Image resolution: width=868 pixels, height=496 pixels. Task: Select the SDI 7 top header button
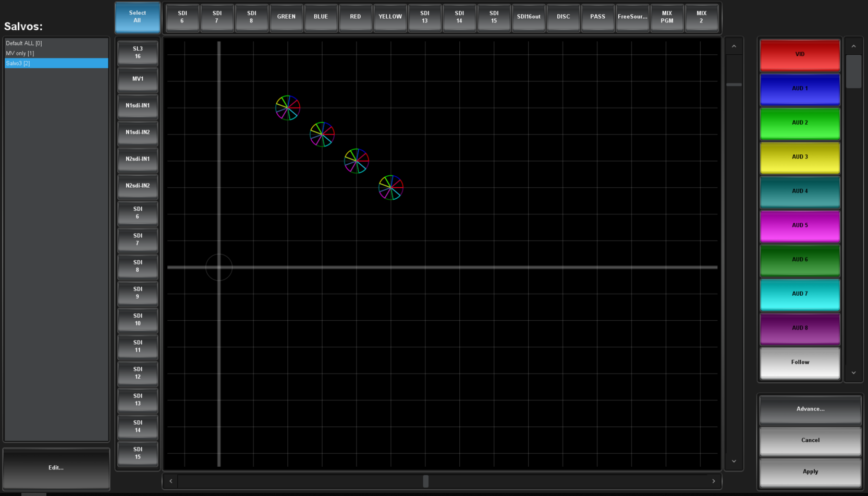coord(217,17)
